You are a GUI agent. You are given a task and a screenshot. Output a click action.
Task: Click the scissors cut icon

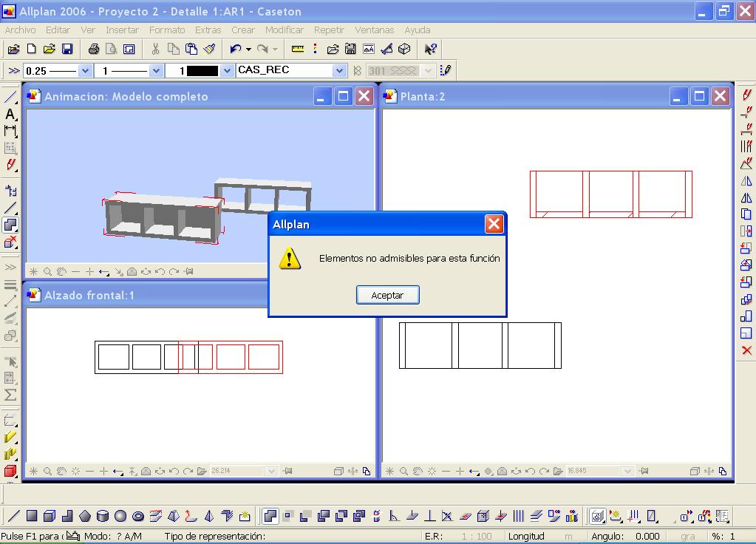(x=155, y=49)
